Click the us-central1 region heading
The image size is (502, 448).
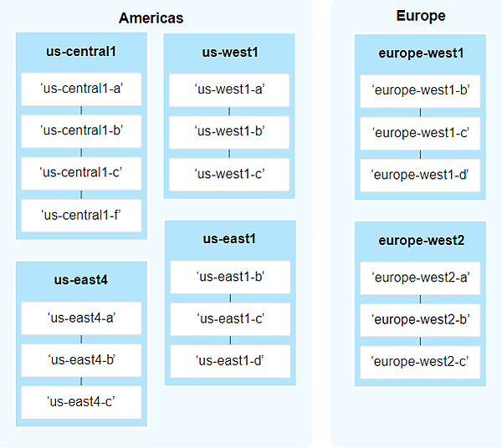click(x=81, y=52)
